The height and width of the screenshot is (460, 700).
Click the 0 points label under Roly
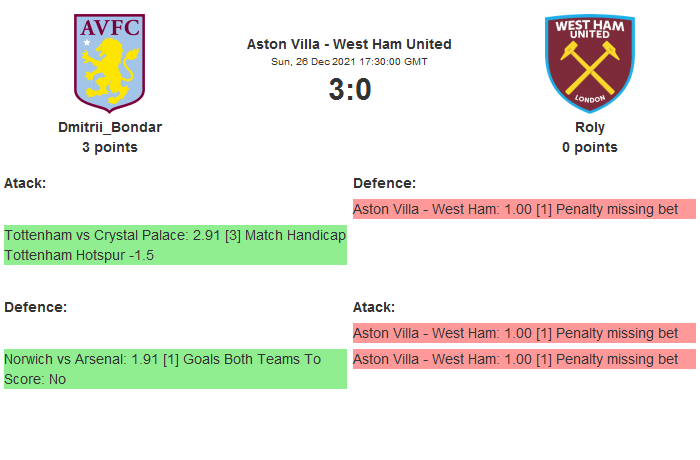pyautogui.click(x=589, y=147)
